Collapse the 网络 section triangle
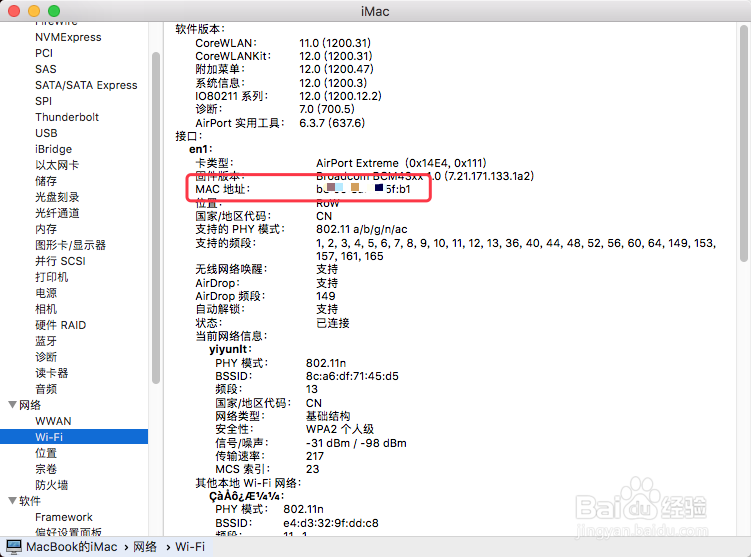751x557 pixels. pos(13,405)
